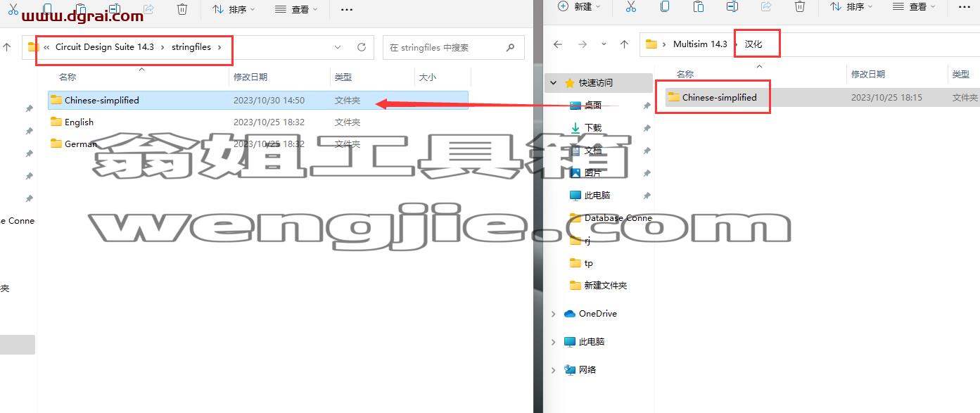This screenshot has width=980, height=413.
Task: Click the 修改日期 column header in left window
Action: click(x=250, y=77)
